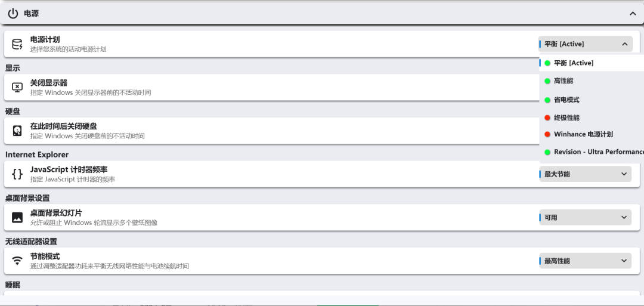644x306 pixels.
Task: Click the 关闭显示器 setting row title
Action: (x=49, y=83)
